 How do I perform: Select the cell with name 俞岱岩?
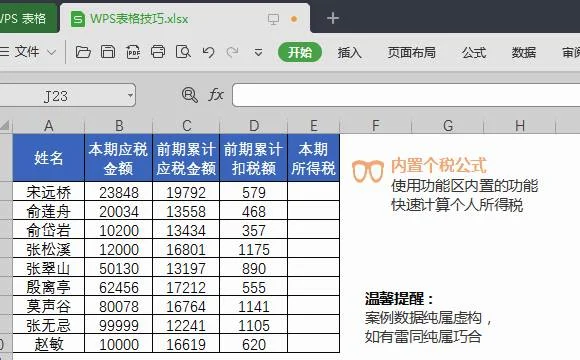click(48, 230)
